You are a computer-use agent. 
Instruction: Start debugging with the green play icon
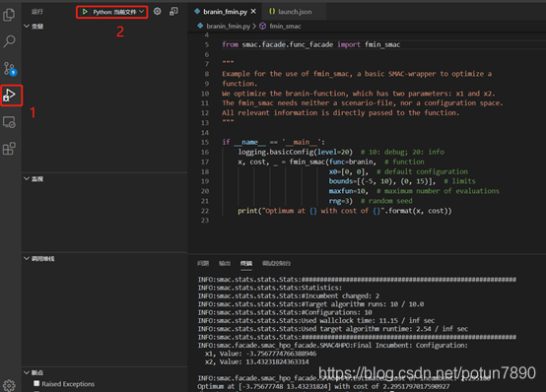[85, 12]
